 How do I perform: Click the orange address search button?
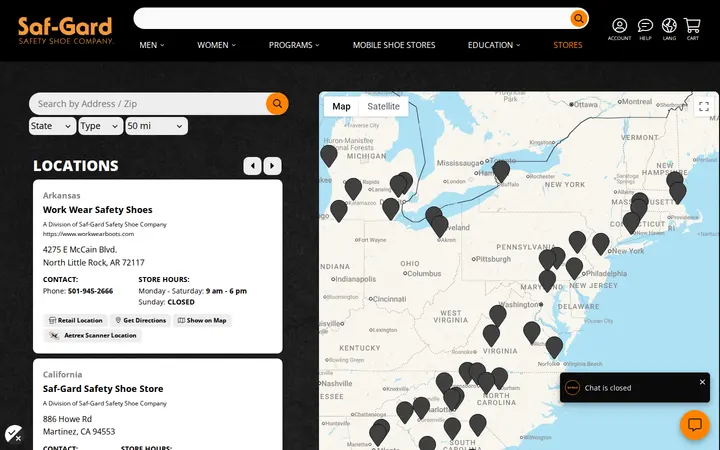277,104
